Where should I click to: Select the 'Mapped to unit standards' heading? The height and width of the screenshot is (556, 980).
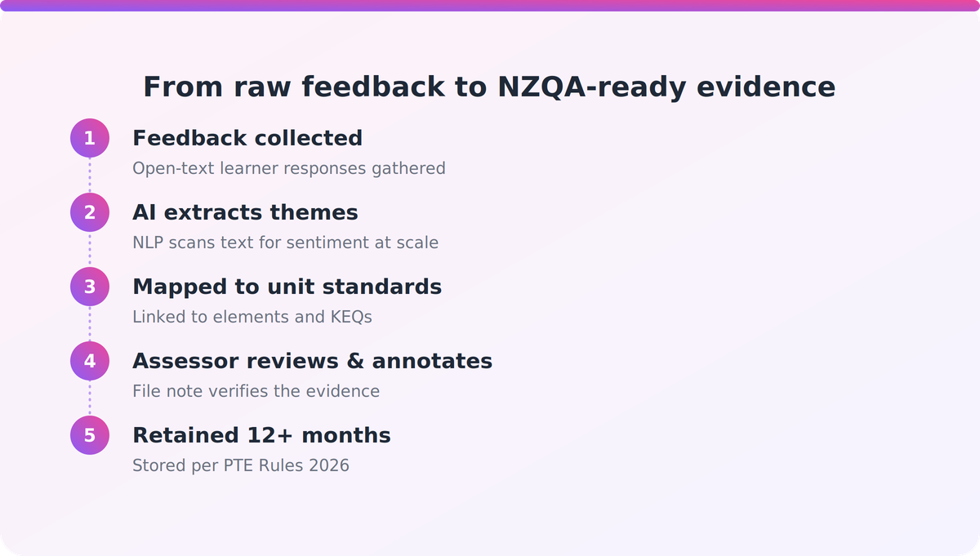click(287, 287)
